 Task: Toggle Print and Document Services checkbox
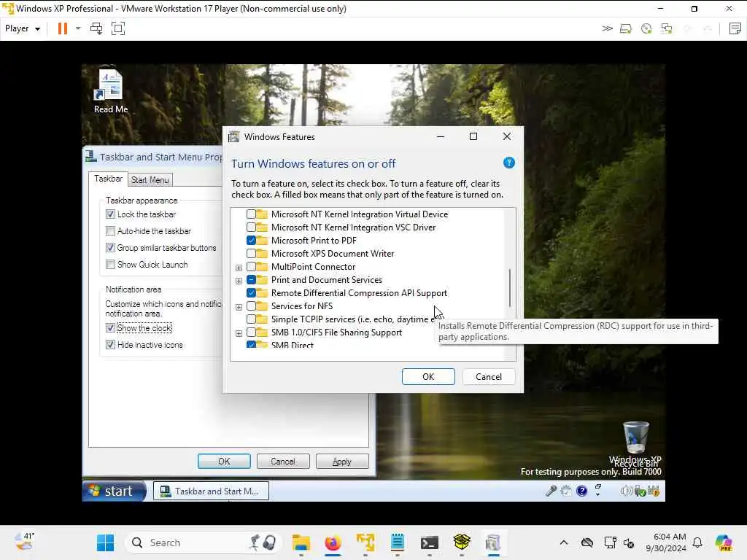pos(251,279)
